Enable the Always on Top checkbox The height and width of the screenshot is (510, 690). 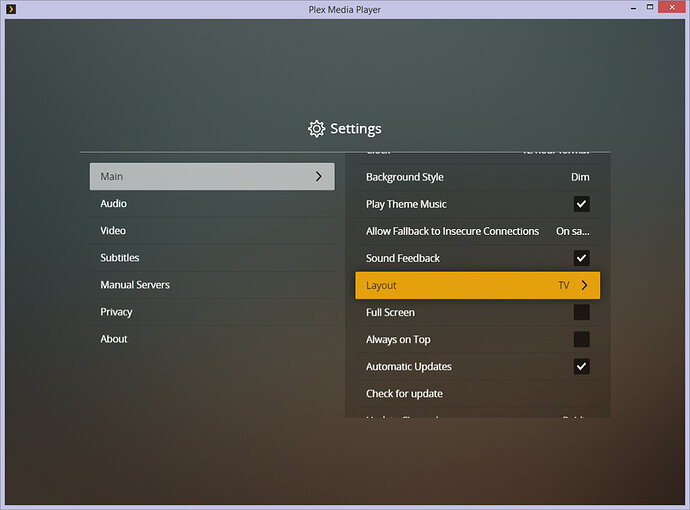click(x=581, y=339)
